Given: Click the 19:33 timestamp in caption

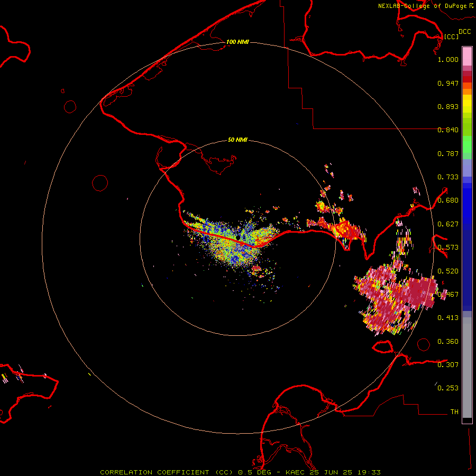Looking at the screenshot, I should pos(369,472).
